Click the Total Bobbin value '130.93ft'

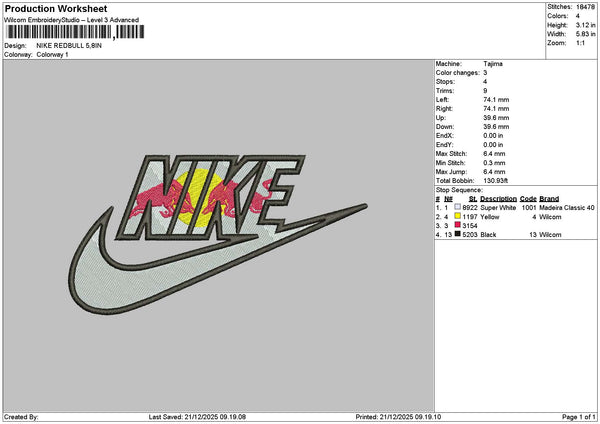496,181
